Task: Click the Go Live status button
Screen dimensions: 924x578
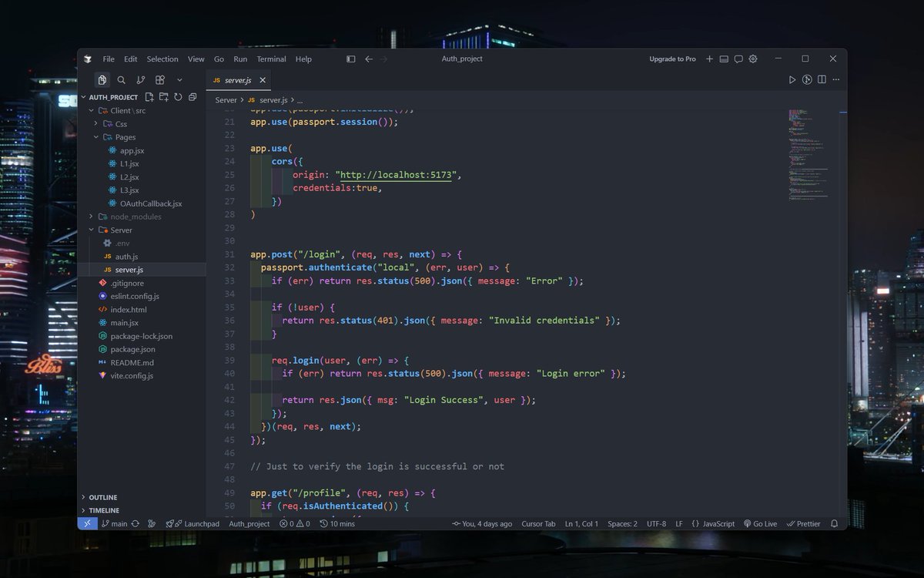Action: pos(760,523)
